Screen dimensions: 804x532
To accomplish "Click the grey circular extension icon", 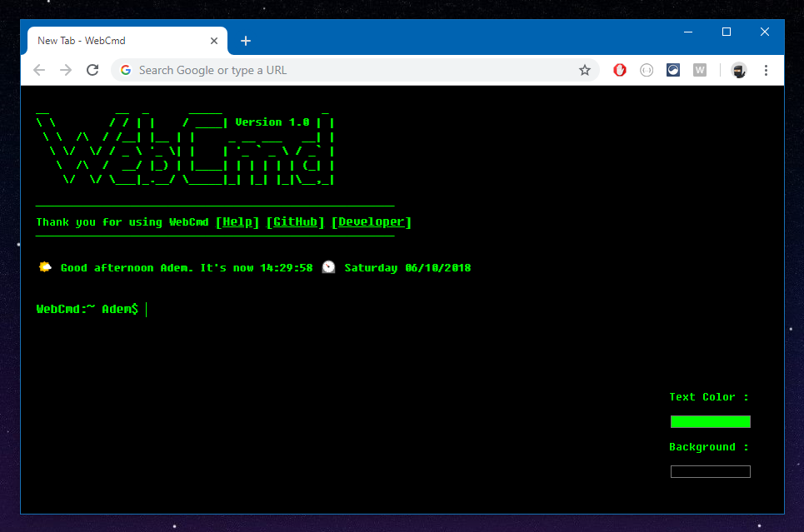I will [647, 70].
